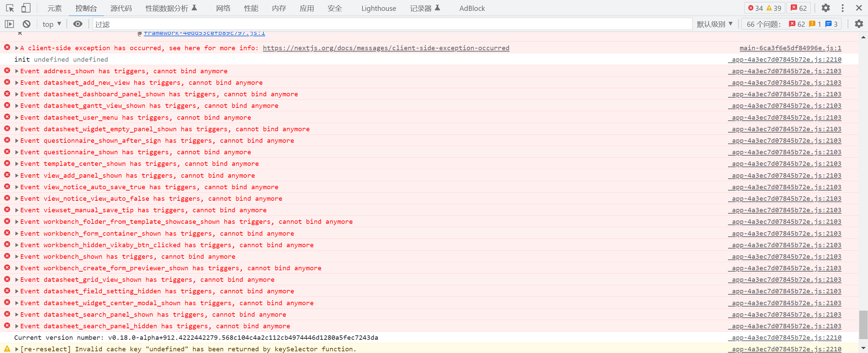Clear the console with the ban icon
Viewport: 868px width, 353px height.
pyautogui.click(x=26, y=24)
